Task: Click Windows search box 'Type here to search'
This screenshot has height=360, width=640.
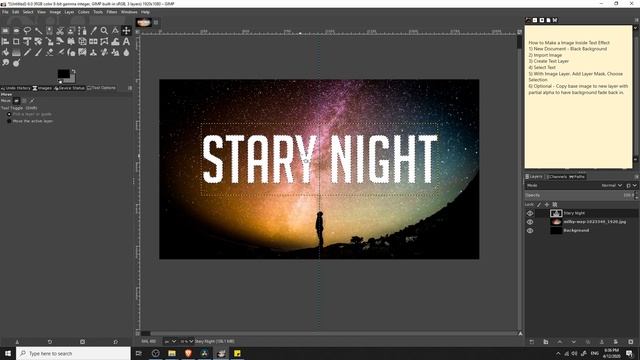Action: (x=73, y=353)
